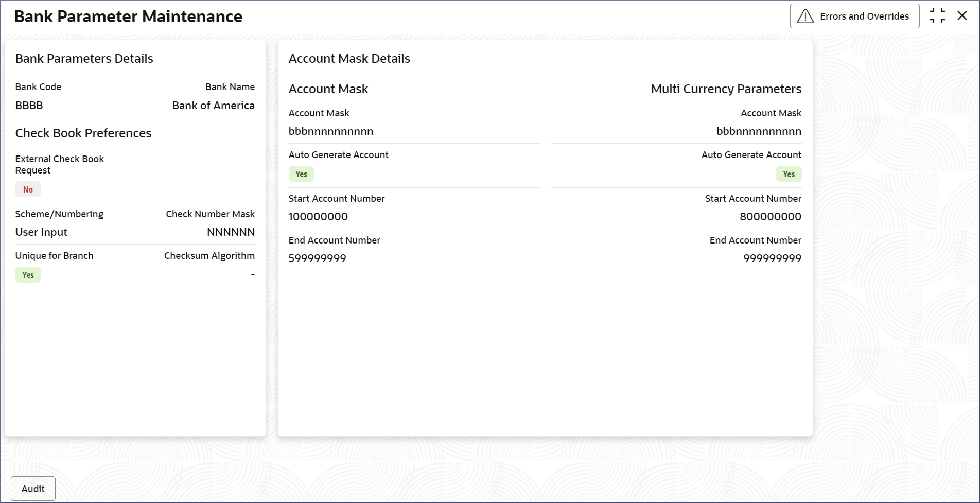Click the Scheme/Numbering value User Input
Viewport: 980px width, 503px height.
[41, 232]
